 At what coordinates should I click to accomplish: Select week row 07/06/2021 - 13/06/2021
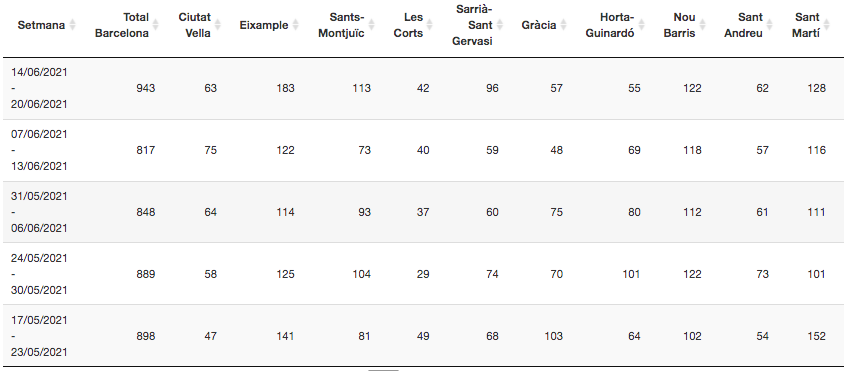[x=422, y=150]
